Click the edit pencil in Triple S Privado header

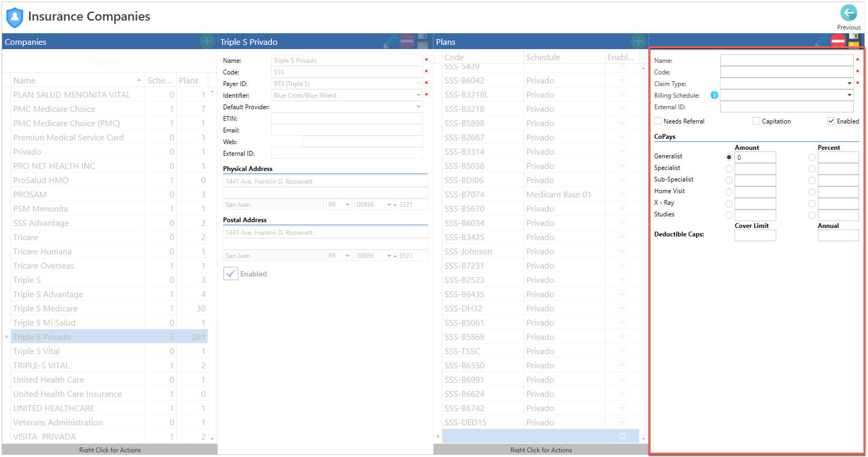coord(390,41)
